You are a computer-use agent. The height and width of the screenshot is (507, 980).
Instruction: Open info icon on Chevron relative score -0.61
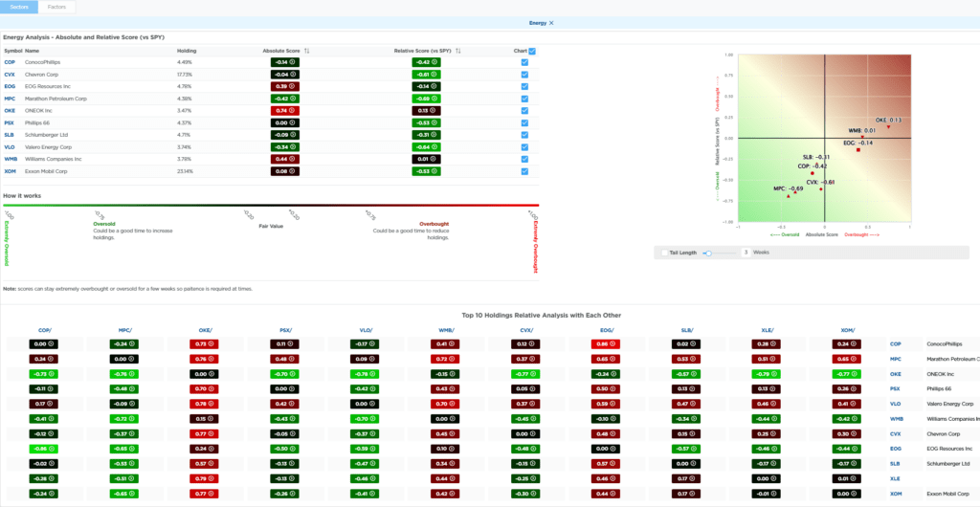coord(434,75)
